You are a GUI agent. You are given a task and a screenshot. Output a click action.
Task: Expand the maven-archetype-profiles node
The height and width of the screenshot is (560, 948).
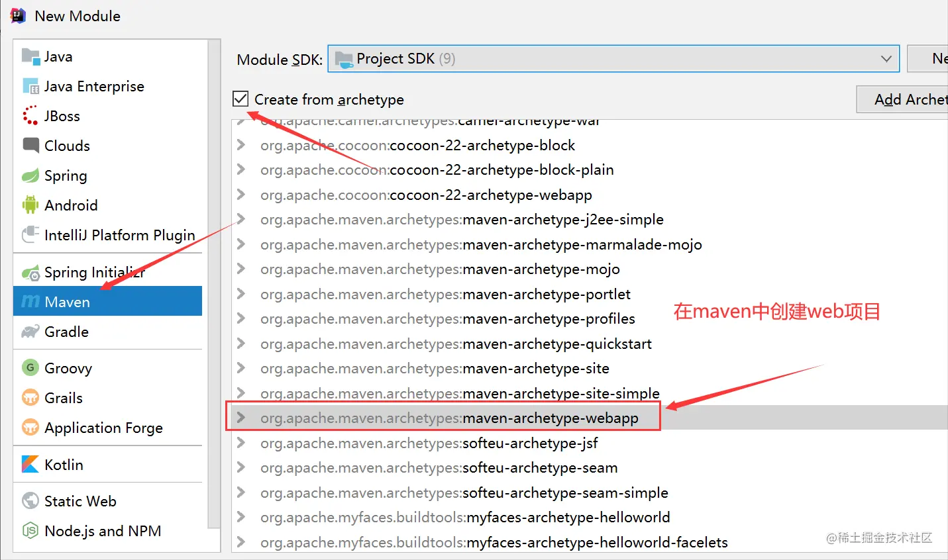(x=241, y=318)
